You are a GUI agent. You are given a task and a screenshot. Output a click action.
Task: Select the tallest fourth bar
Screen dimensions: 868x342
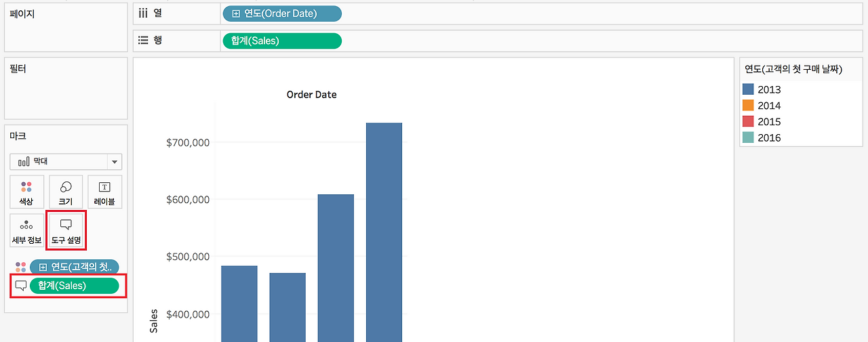(384, 232)
